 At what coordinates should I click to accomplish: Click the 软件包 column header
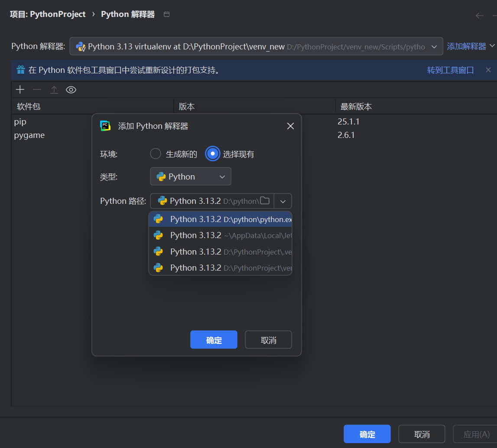[93, 106]
